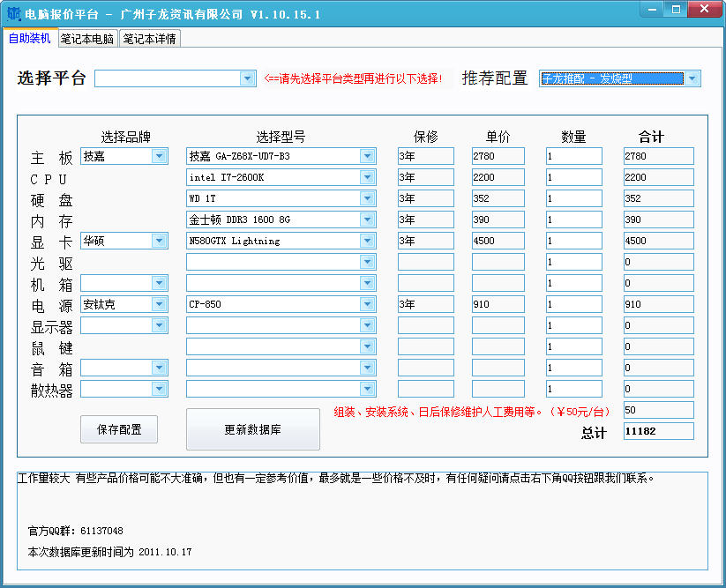Image resolution: width=726 pixels, height=588 pixels.
Task: Open the CPU model dropdown intel I7-2600K
Action: 367,177
